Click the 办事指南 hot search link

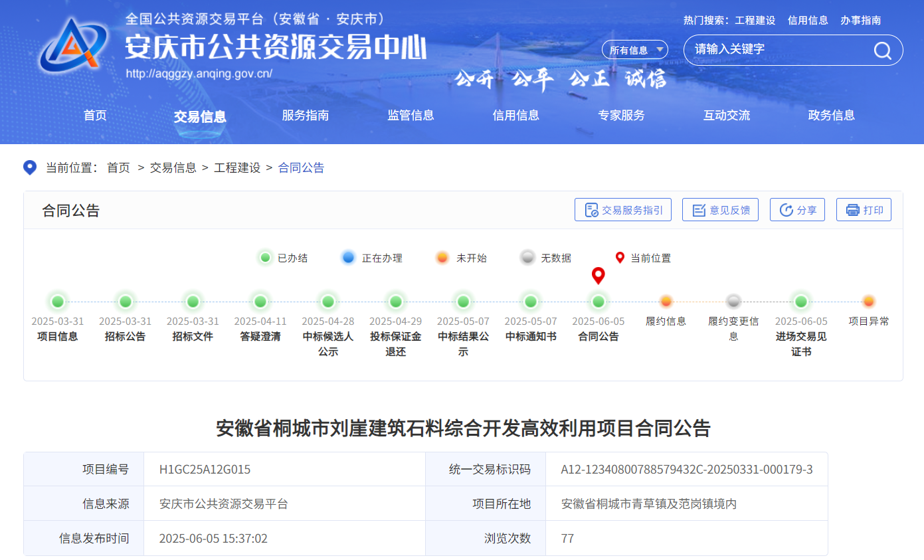[860, 20]
